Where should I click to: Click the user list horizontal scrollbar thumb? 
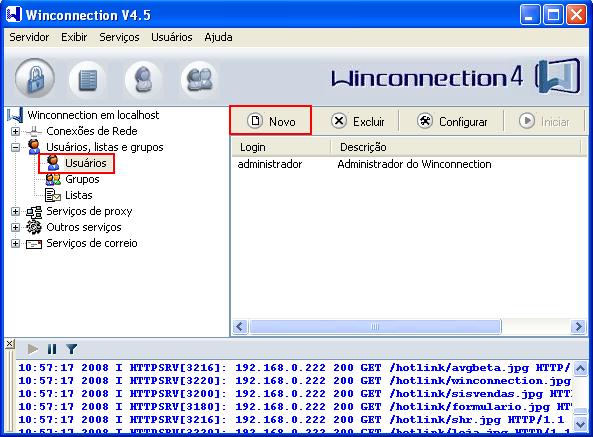click(x=375, y=326)
